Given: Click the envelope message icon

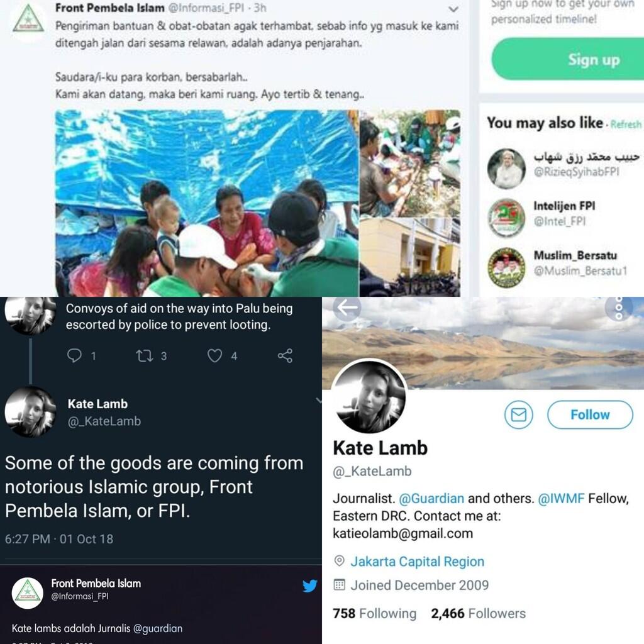Looking at the screenshot, I should (x=519, y=415).
